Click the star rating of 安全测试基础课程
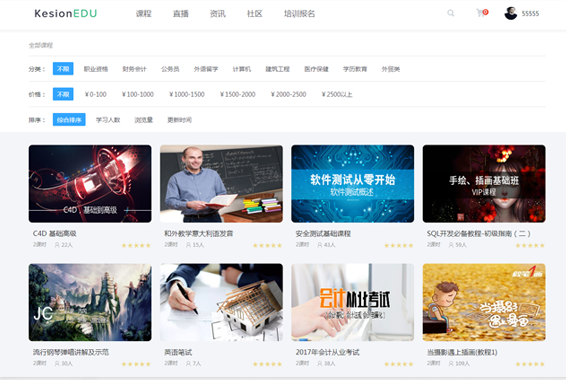This screenshot has width=566, height=380. tap(399, 245)
